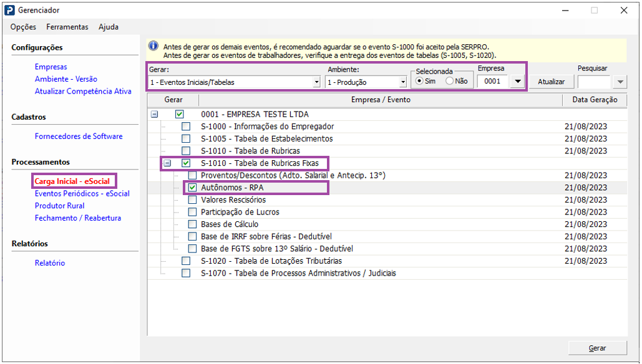
Task: Open Produtor Rural processing
Action: coord(60,206)
